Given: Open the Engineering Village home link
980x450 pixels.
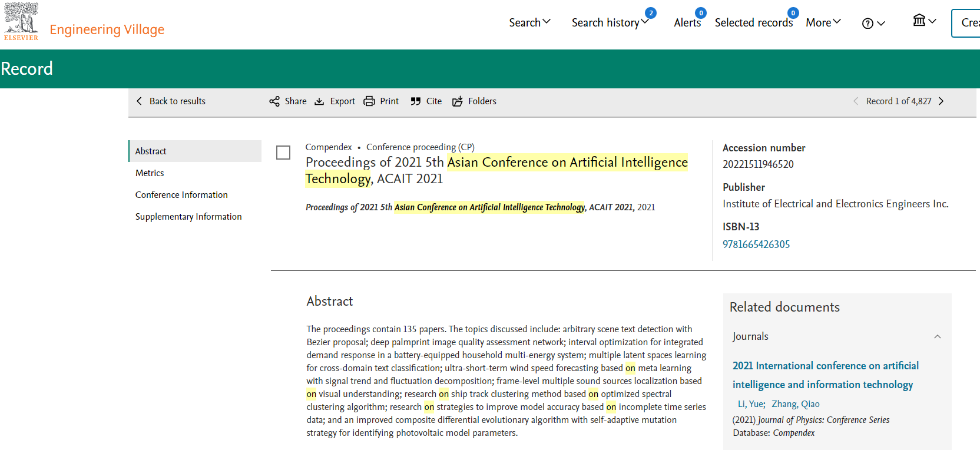Looking at the screenshot, I should coord(107,29).
